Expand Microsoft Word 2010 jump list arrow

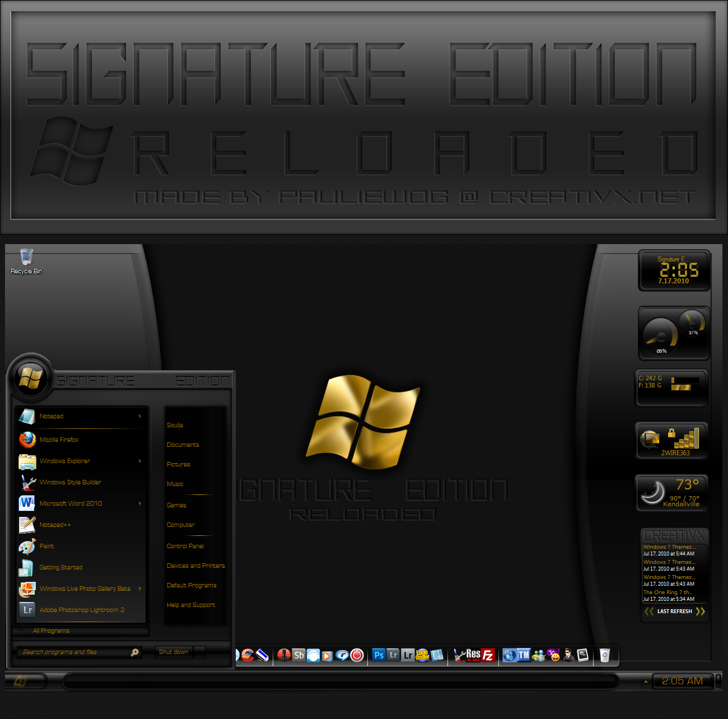point(140,503)
